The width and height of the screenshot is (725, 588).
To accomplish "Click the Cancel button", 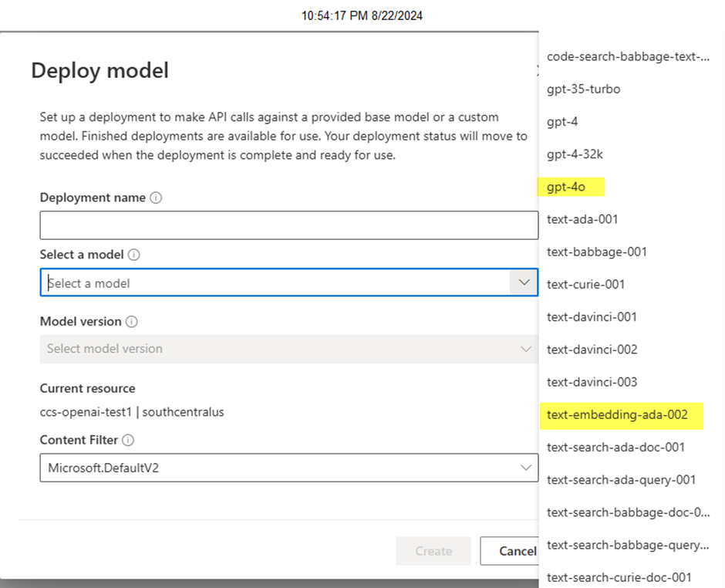I will pos(510,551).
